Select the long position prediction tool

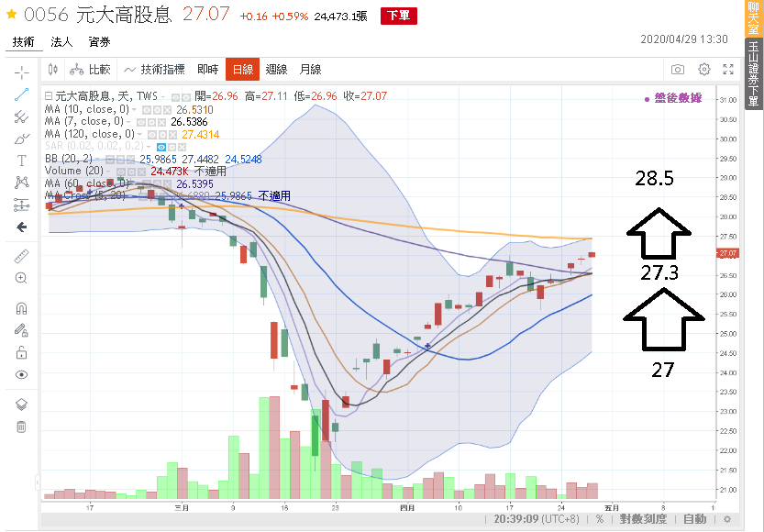pyautogui.click(x=21, y=205)
